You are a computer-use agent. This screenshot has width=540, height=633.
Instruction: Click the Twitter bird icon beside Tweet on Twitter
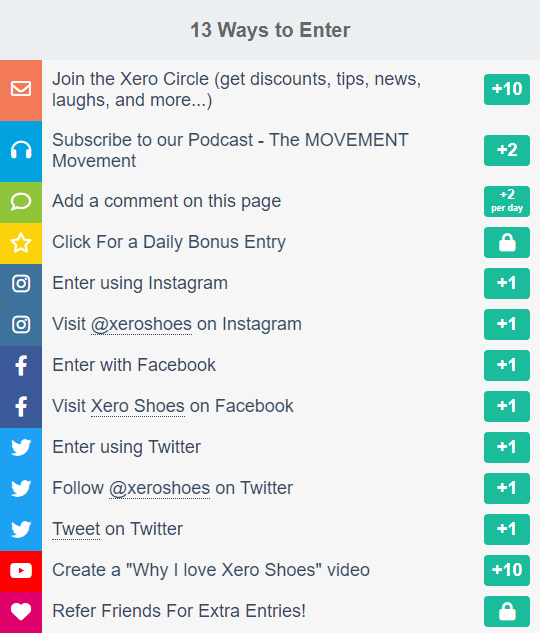21,530
